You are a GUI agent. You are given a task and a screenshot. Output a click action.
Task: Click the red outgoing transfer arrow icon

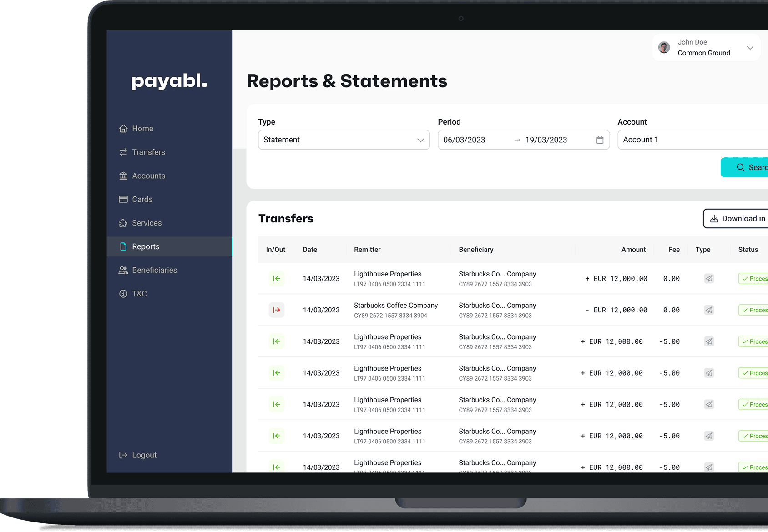point(276,310)
